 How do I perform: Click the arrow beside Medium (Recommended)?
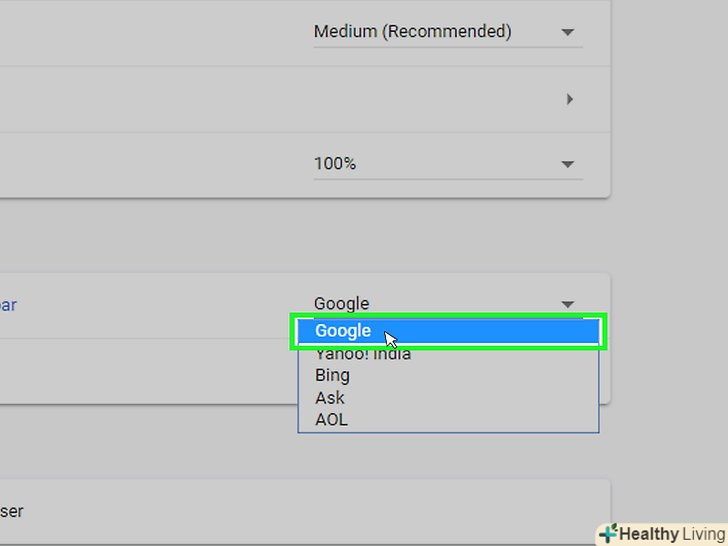(x=568, y=32)
